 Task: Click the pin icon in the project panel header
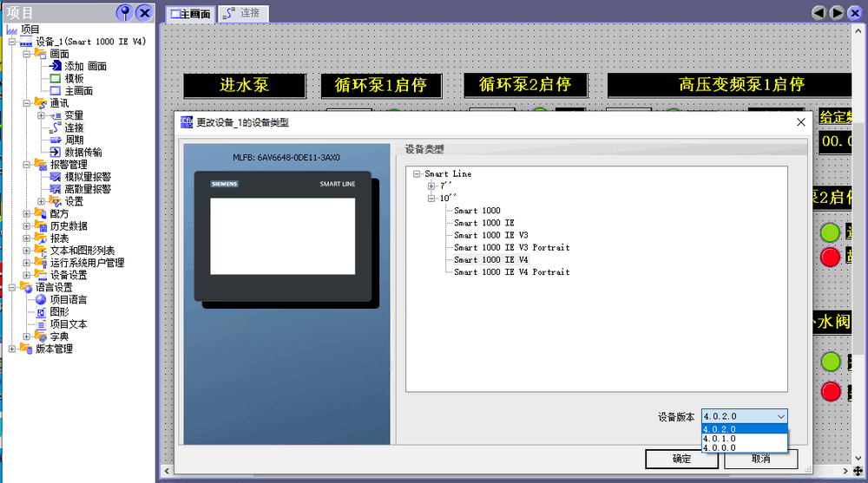[x=124, y=13]
